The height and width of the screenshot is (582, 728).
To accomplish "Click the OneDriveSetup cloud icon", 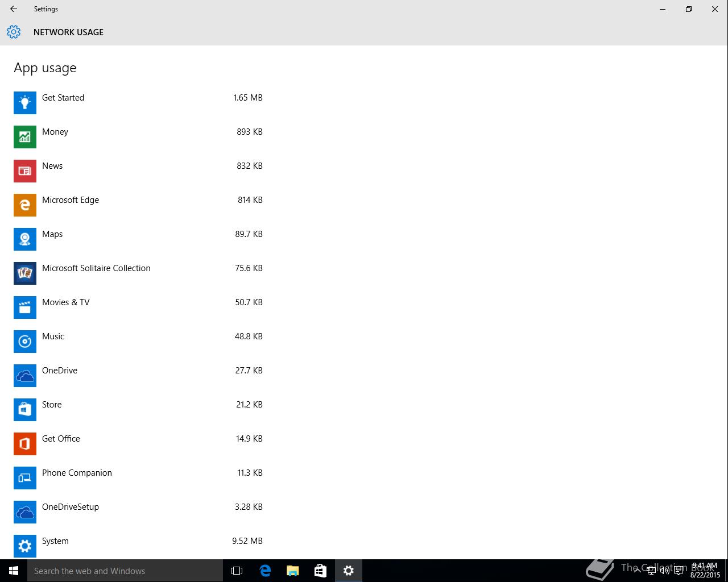I will coord(25,512).
